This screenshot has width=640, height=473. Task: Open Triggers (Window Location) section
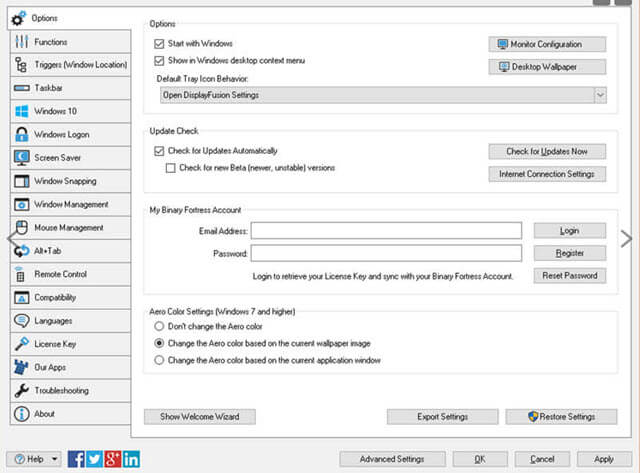[x=70, y=65]
